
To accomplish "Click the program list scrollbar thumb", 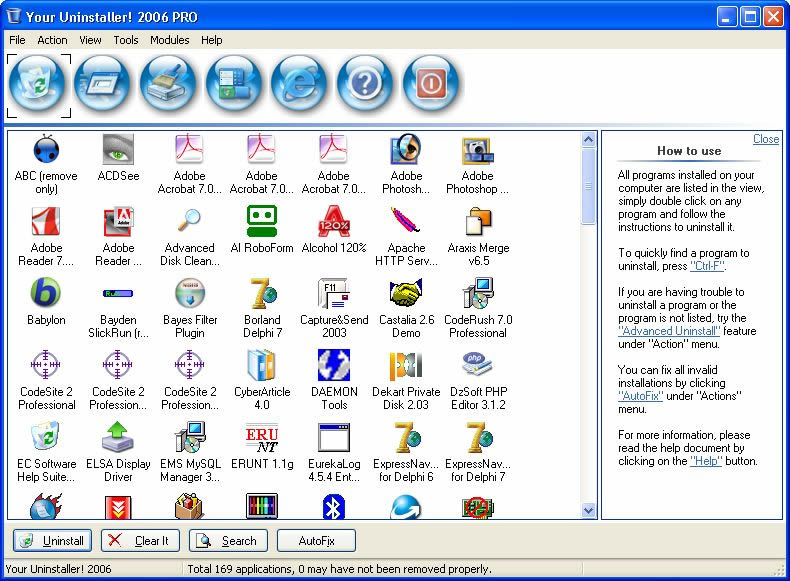I will 588,186.
